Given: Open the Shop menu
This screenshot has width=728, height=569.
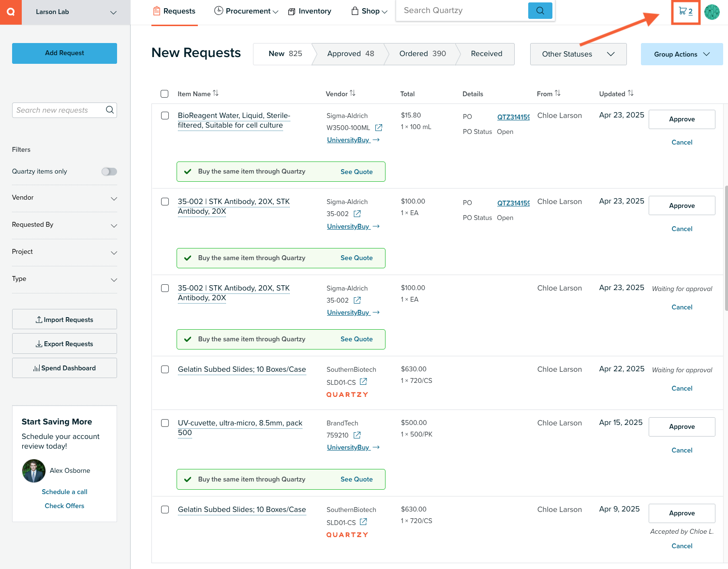Looking at the screenshot, I should [370, 11].
